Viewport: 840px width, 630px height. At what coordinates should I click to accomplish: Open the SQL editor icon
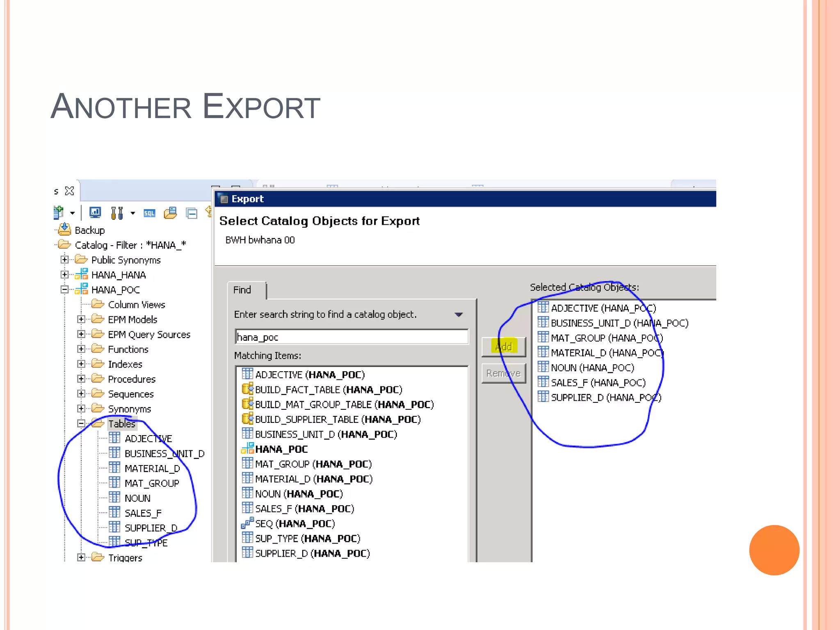[x=149, y=213]
